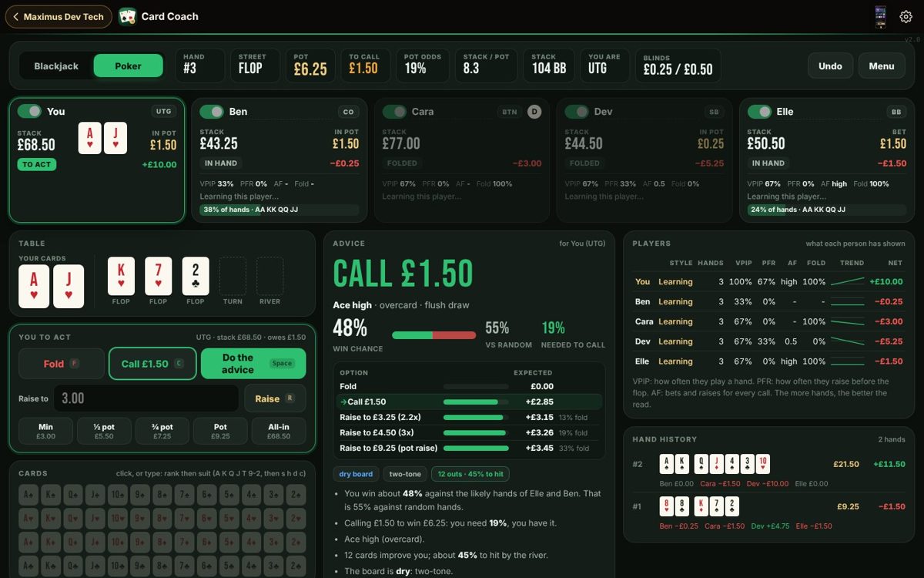Click the Raise button
This screenshot has height=578, width=924.
pyautogui.click(x=275, y=398)
